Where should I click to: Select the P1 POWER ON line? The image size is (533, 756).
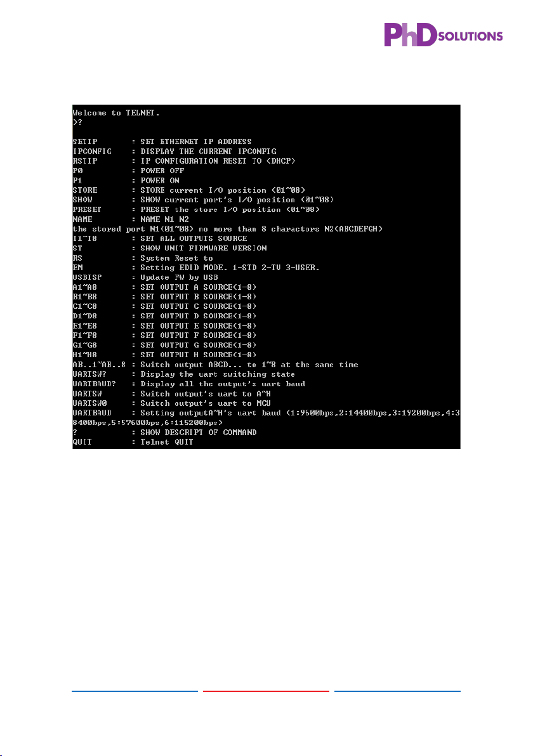(126, 180)
